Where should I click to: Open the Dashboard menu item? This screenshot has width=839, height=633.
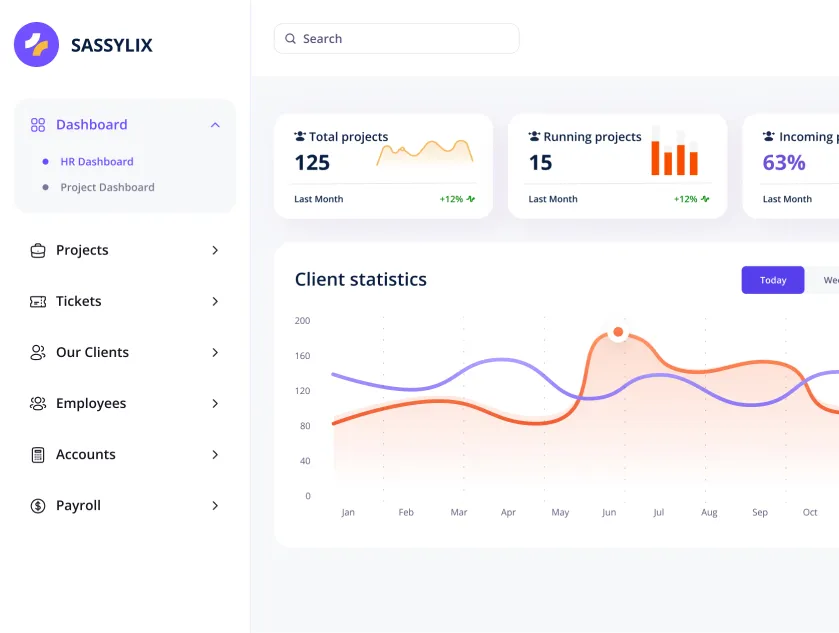[x=125, y=125]
